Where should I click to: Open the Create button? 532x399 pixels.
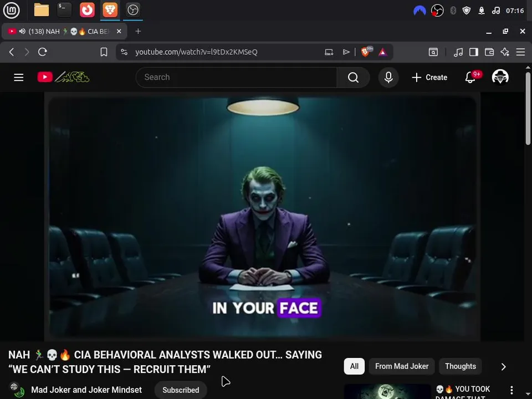(429, 78)
